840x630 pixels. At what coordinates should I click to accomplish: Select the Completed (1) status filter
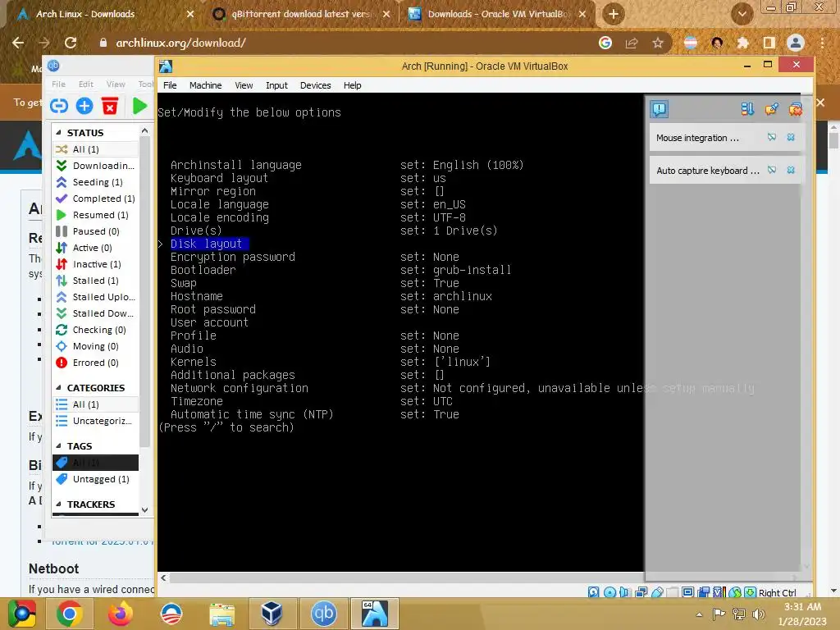coord(97,199)
